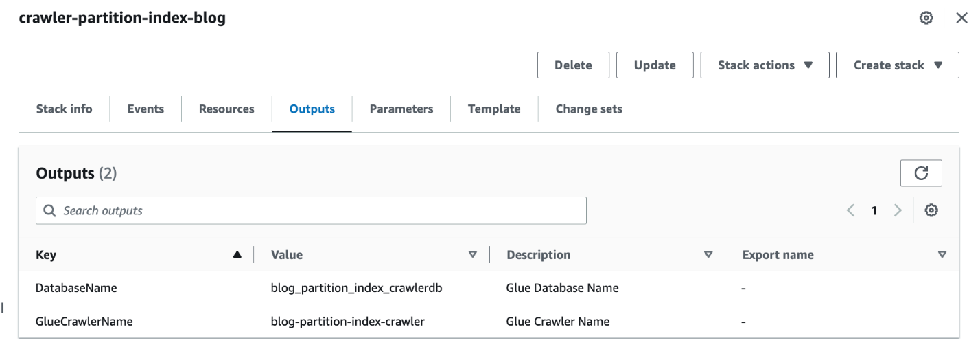Sort by the Value column

[x=472, y=255]
